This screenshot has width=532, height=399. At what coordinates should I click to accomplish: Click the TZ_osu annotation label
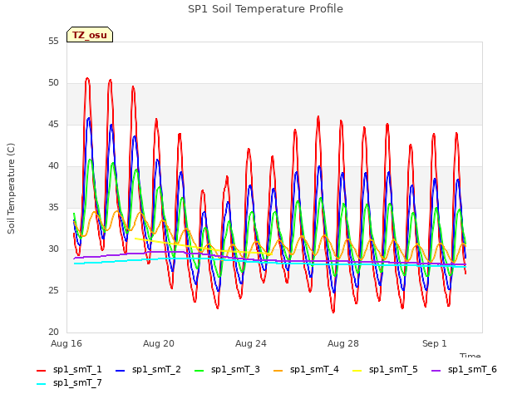pyautogui.click(x=90, y=35)
